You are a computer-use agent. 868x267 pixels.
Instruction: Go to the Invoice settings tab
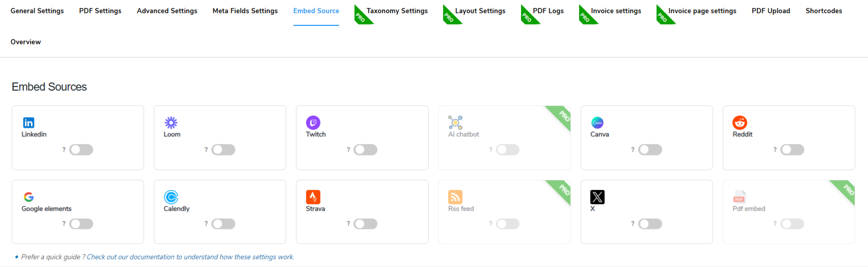pyautogui.click(x=616, y=11)
